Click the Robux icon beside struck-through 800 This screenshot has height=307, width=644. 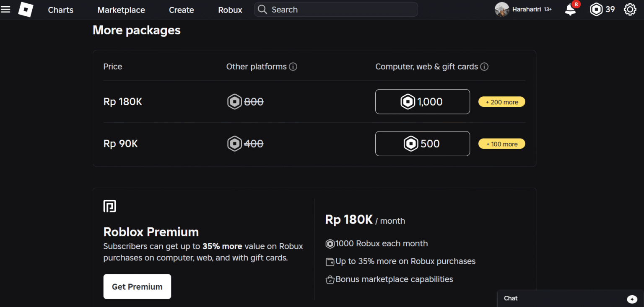point(235,102)
